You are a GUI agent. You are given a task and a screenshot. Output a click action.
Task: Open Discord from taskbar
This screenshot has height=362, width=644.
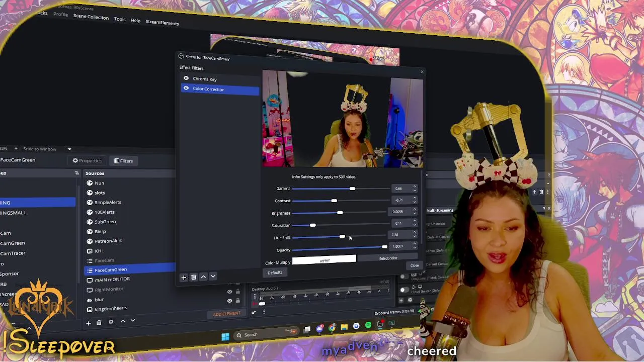coord(319,329)
